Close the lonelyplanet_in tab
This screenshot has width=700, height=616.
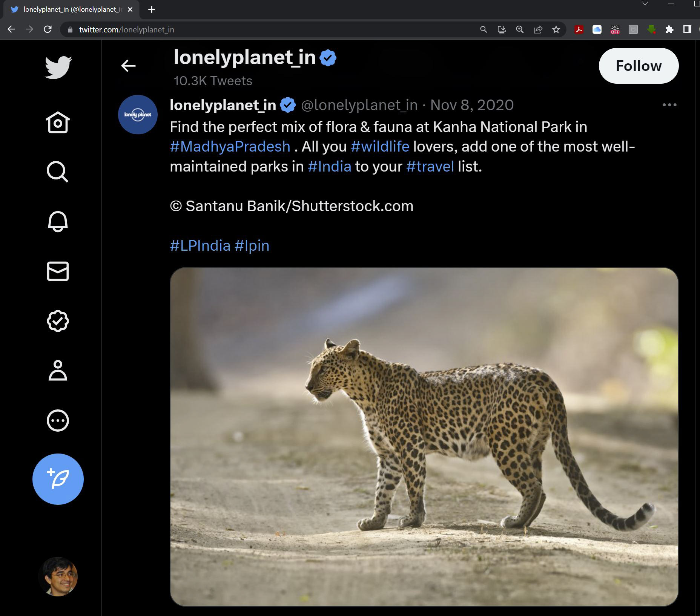[x=130, y=9]
